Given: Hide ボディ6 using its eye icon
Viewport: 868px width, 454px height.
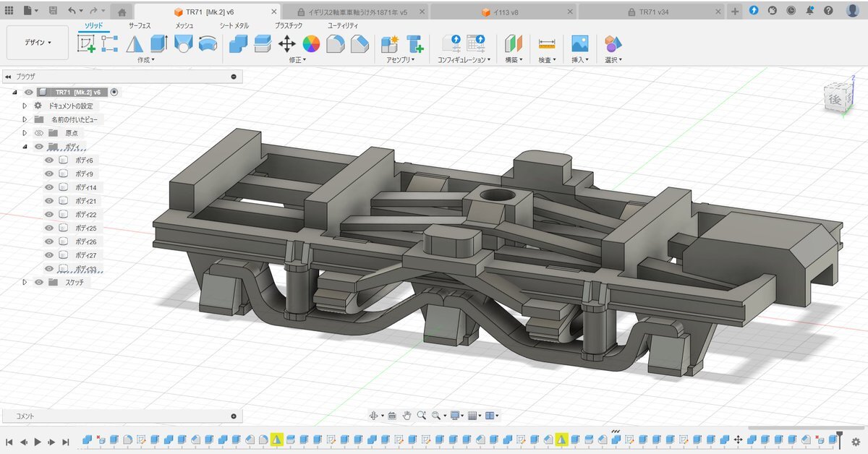Looking at the screenshot, I should pyautogui.click(x=50, y=160).
